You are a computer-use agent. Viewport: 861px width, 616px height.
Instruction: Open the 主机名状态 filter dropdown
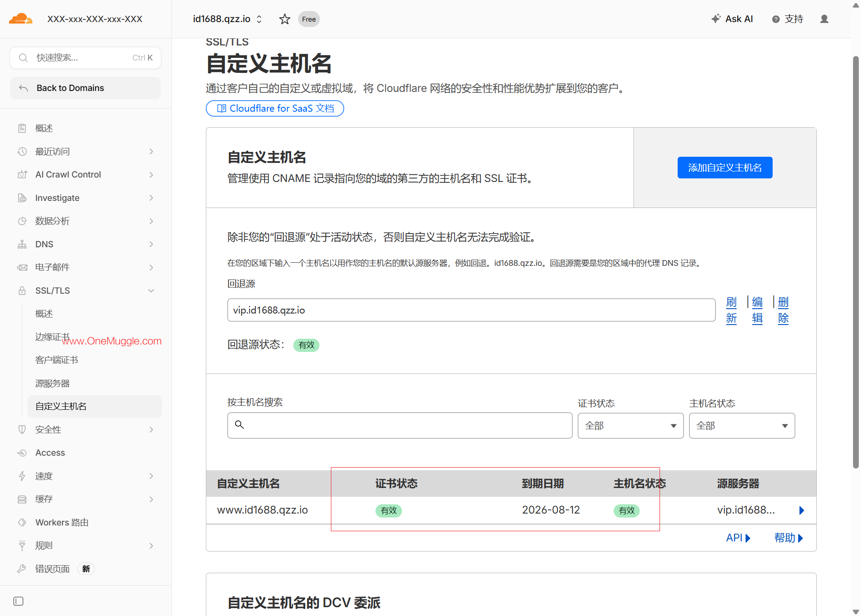point(742,426)
